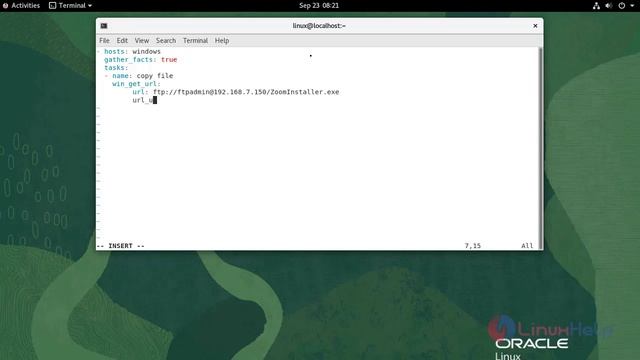This screenshot has width=640, height=360.
Task: Open the Search menu
Action: point(166,40)
